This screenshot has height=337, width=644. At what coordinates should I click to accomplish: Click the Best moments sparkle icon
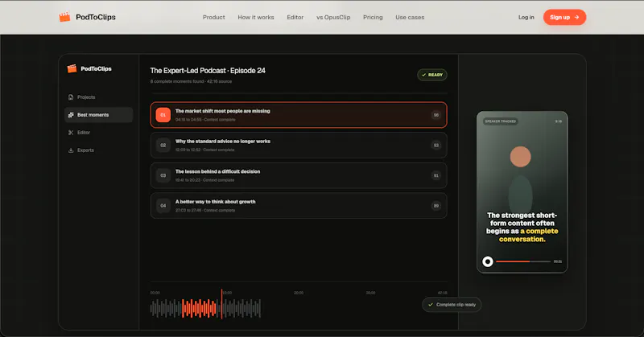(71, 115)
